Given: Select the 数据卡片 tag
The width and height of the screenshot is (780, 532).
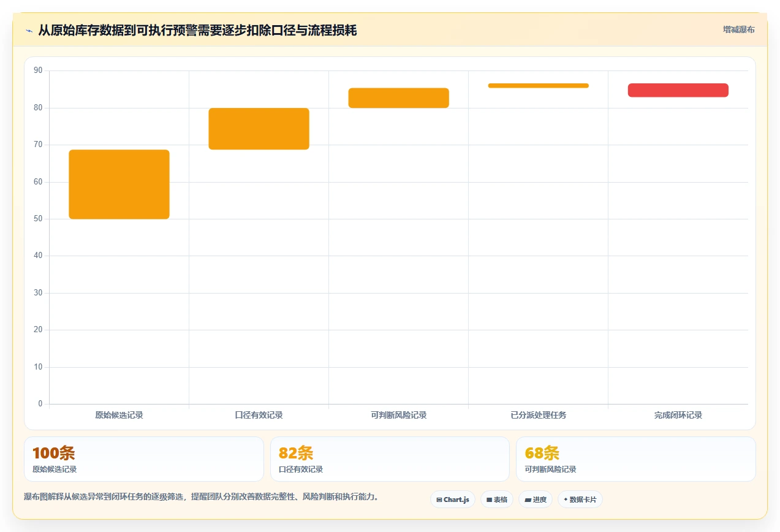Looking at the screenshot, I should [x=580, y=500].
